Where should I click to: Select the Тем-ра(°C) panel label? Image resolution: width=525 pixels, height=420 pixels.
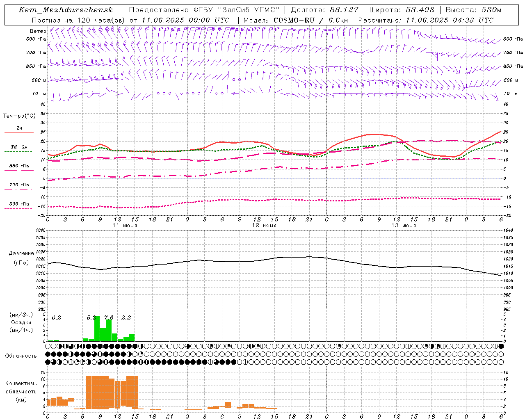click(x=19, y=116)
